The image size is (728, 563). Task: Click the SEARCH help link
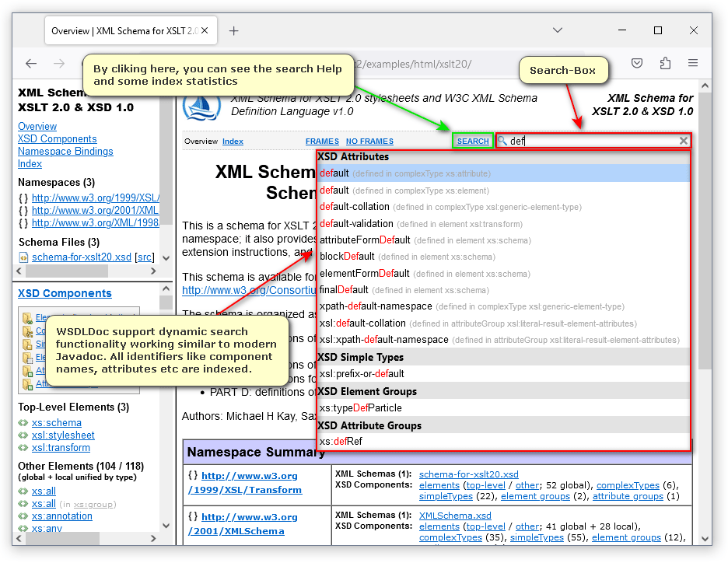(473, 142)
